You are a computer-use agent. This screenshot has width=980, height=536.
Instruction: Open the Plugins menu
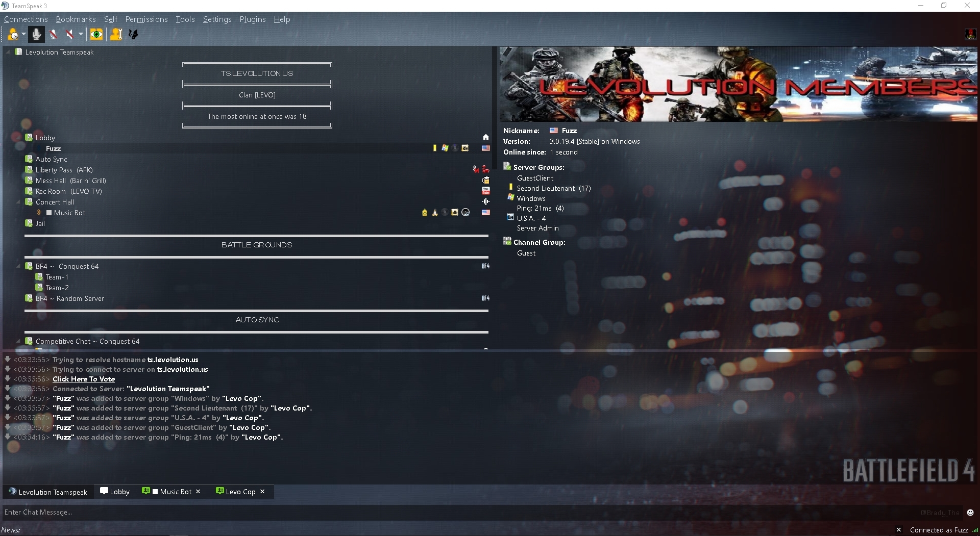click(253, 19)
